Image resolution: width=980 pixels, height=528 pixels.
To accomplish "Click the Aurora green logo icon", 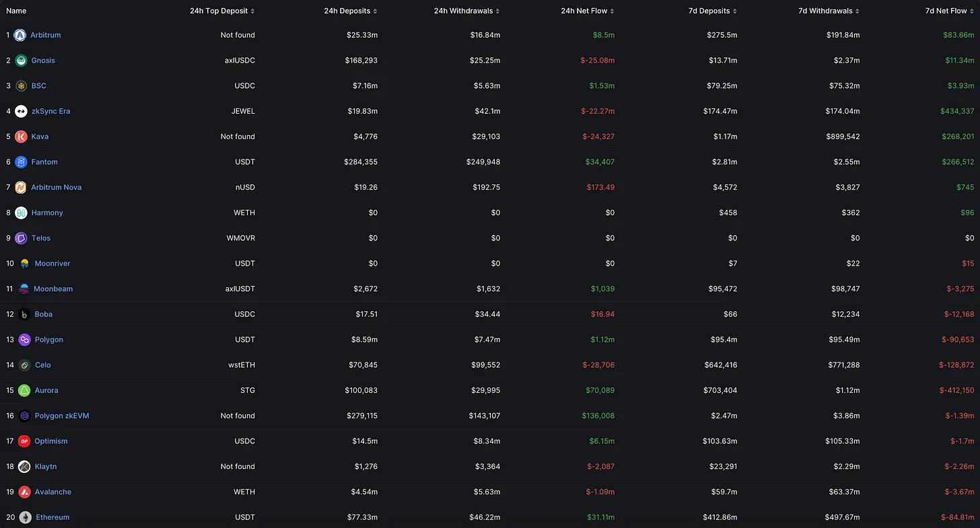I will tap(24, 391).
